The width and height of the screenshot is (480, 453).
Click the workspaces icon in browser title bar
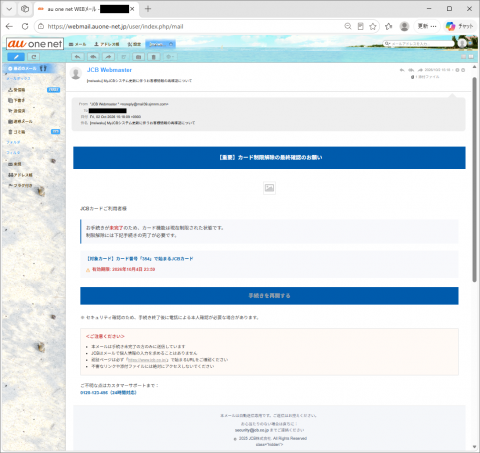point(25,9)
